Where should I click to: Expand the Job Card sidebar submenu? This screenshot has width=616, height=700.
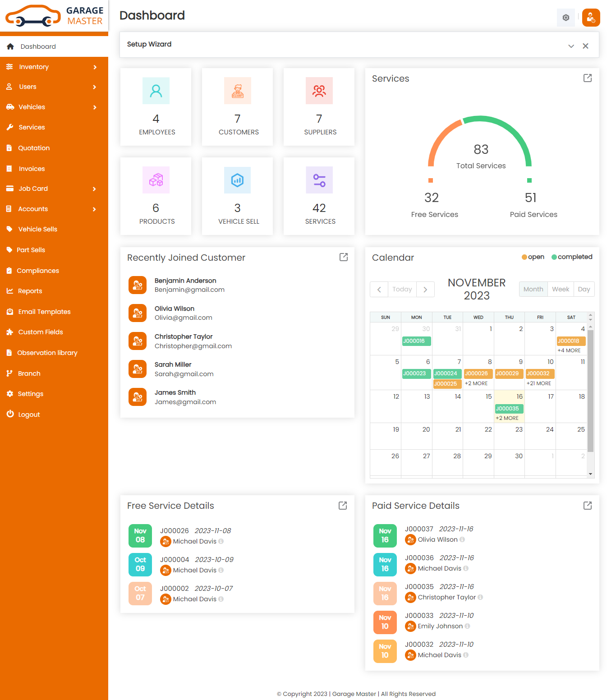tap(95, 189)
